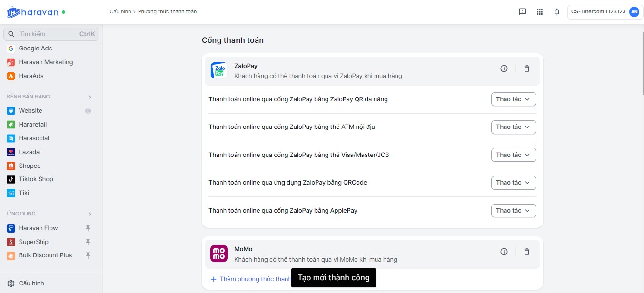Screen dimensions: 644x293
Task: Click the Cấu hình gear icon
Action: pos(11,283)
